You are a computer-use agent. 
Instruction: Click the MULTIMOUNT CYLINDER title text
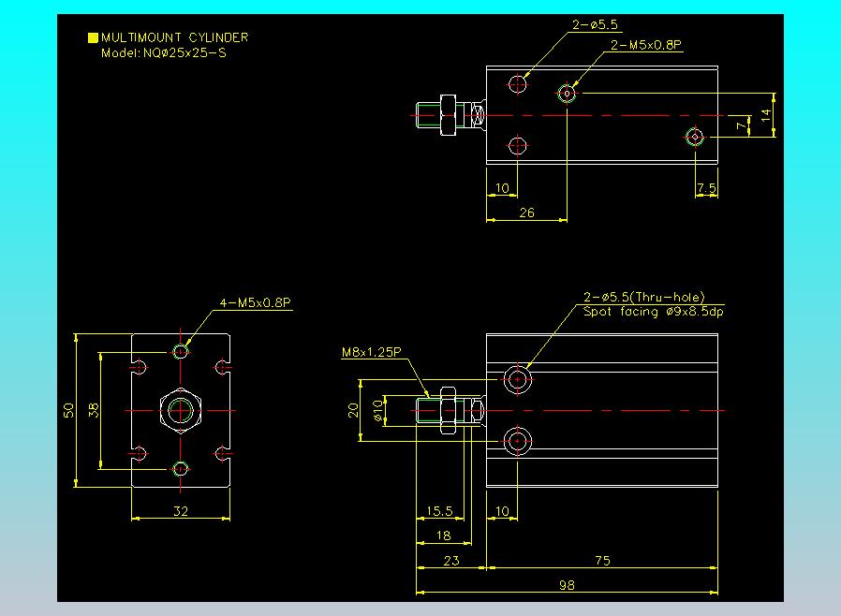175,37
